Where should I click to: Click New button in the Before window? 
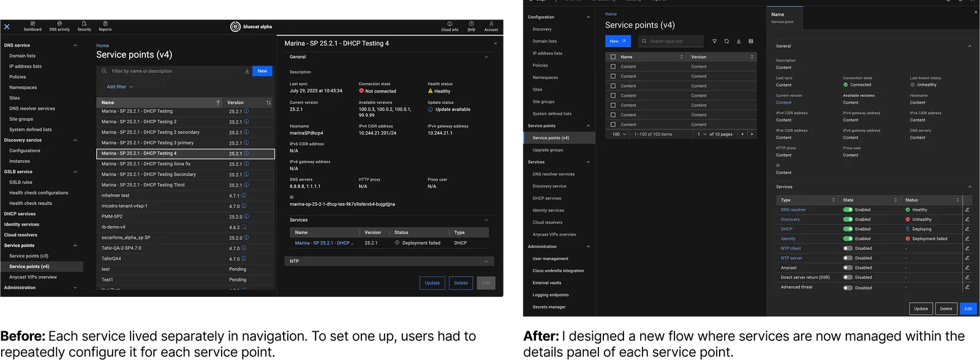pos(262,71)
